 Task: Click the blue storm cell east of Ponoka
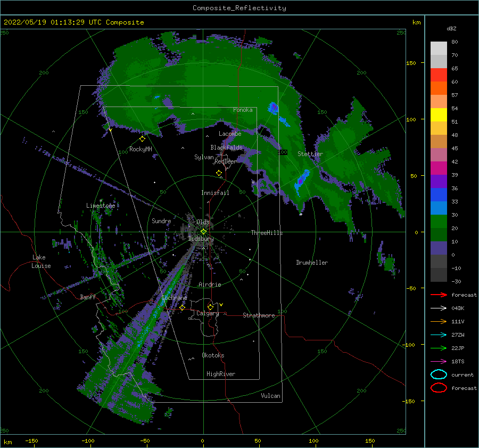(x=274, y=108)
